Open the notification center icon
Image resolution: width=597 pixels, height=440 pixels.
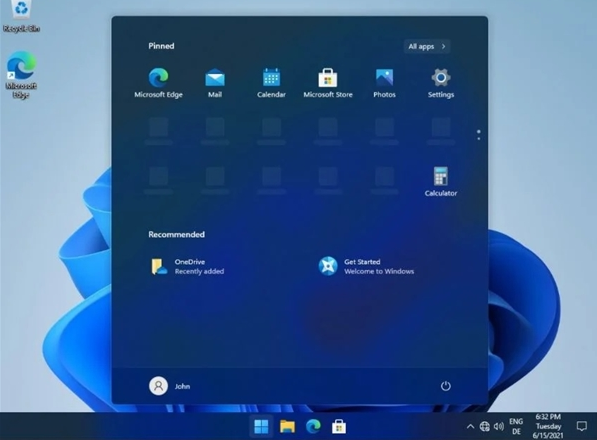(x=581, y=426)
